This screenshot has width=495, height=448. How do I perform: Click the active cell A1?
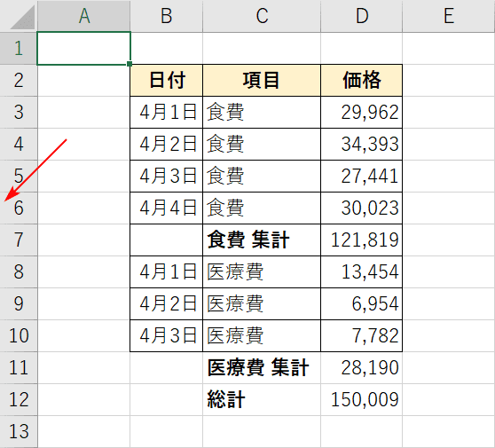(84, 48)
